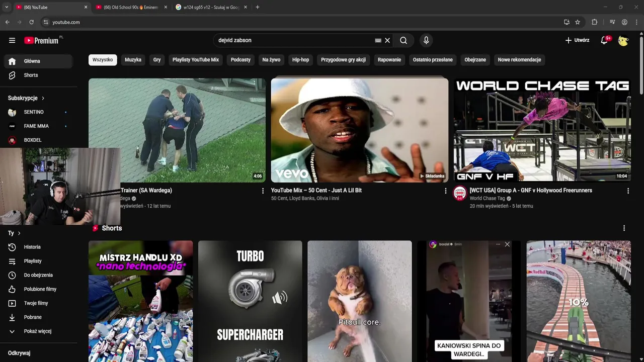Open Red Bull 10% short
Screen dimensions: 644x362
(x=579, y=301)
